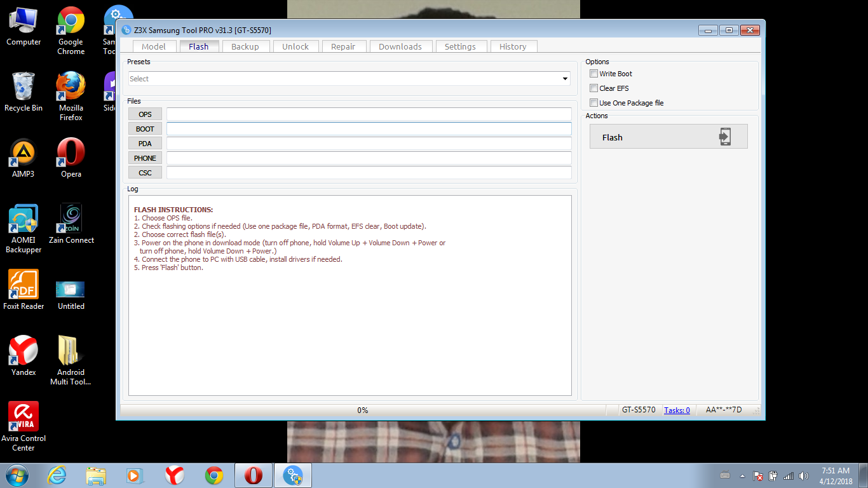Open the Windows Start menu

[x=17, y=475]
